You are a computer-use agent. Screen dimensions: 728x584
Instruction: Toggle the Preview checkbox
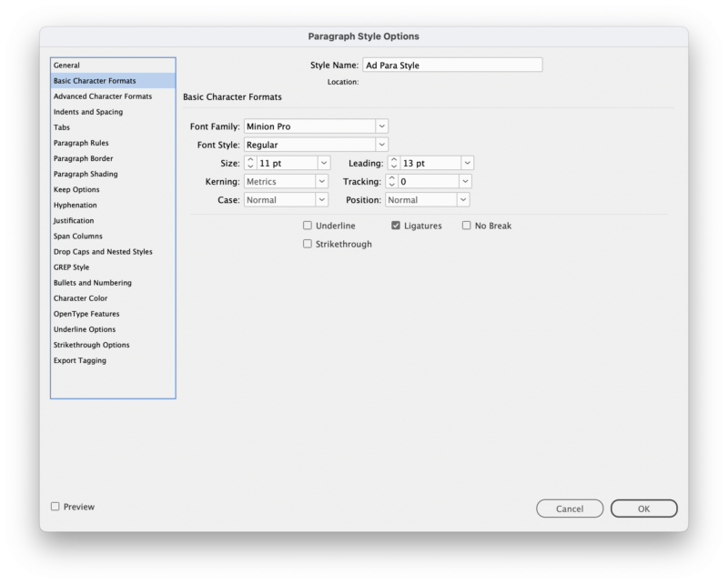(56, 507)
